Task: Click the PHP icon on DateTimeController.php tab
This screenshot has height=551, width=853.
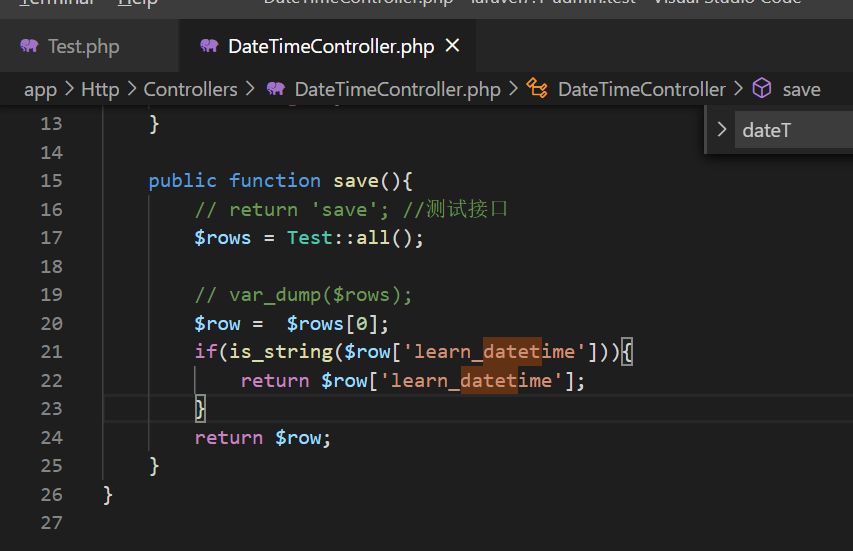Action: tap(209, 46)
